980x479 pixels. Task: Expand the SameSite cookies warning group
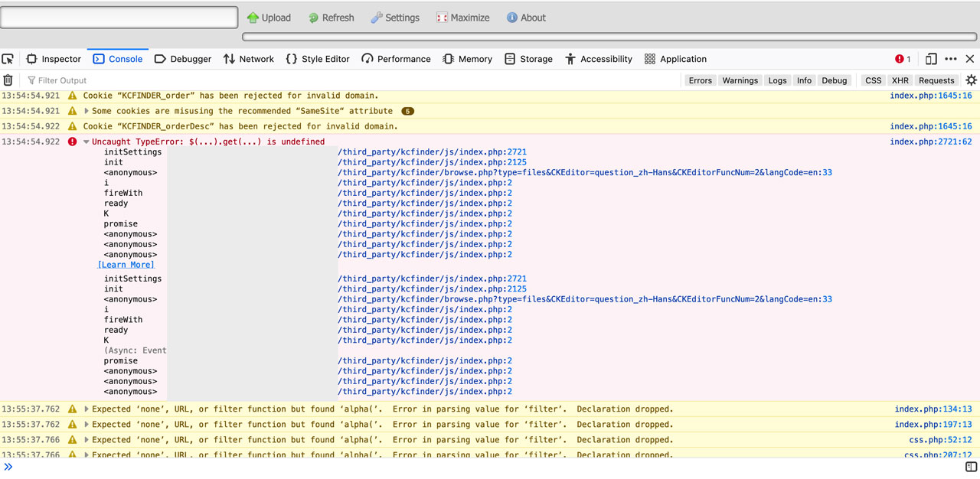(87, 111)
